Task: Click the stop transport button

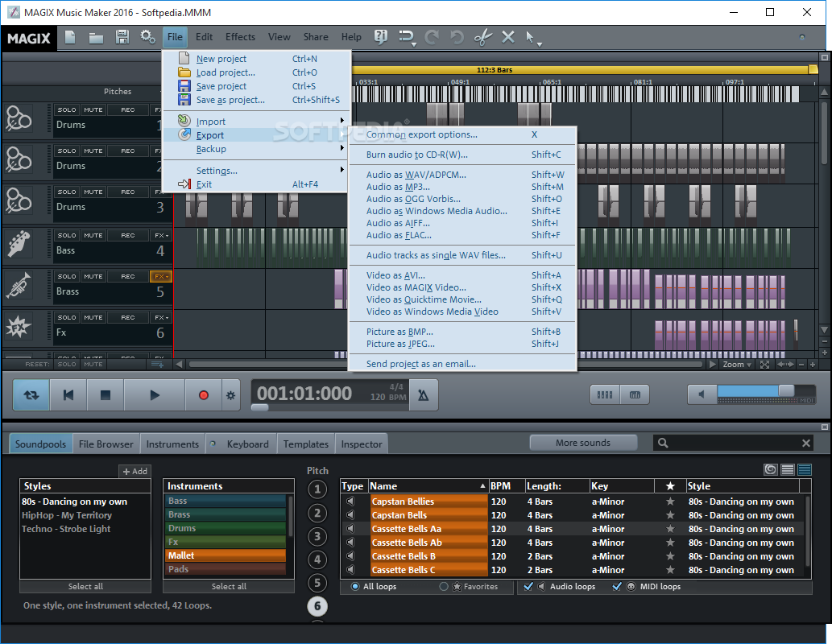Action: point(106,394)
